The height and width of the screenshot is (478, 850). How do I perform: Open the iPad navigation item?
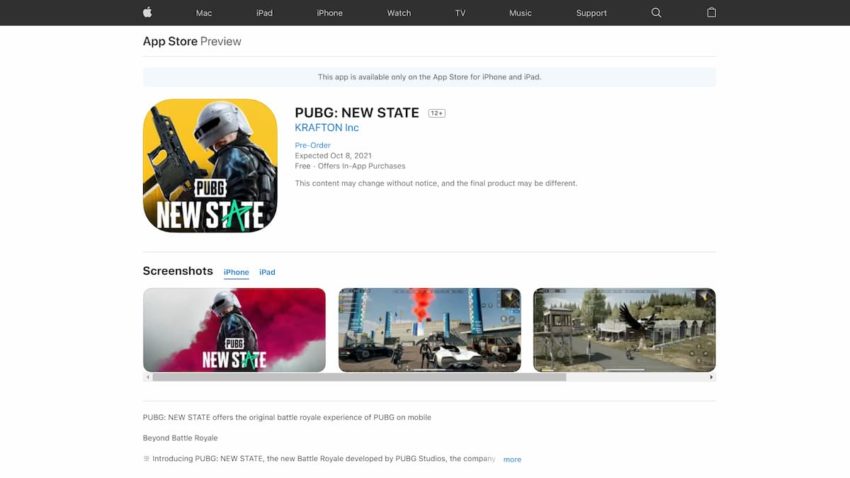[x=265, y=13]
